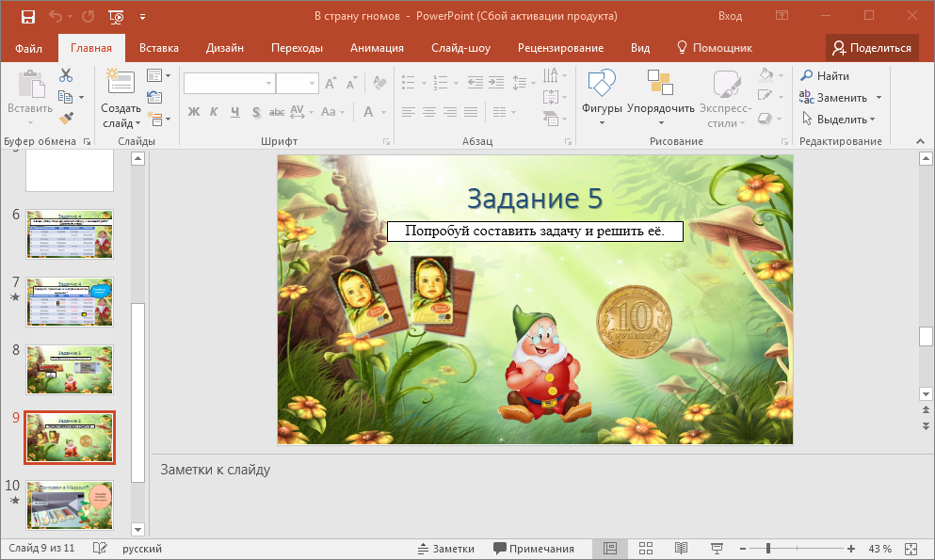Decrease list indent level
Screen dimensions: 935x560
point(476,82)
